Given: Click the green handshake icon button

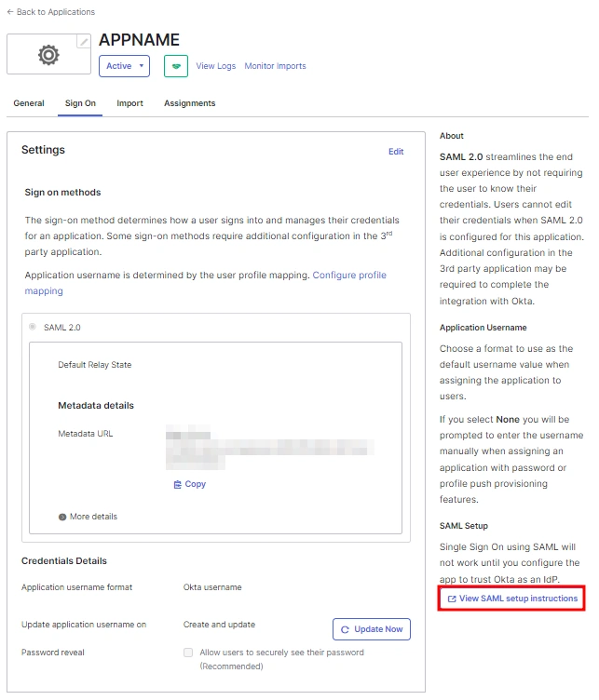Looking at the screenshot, I should coord(176,66).
